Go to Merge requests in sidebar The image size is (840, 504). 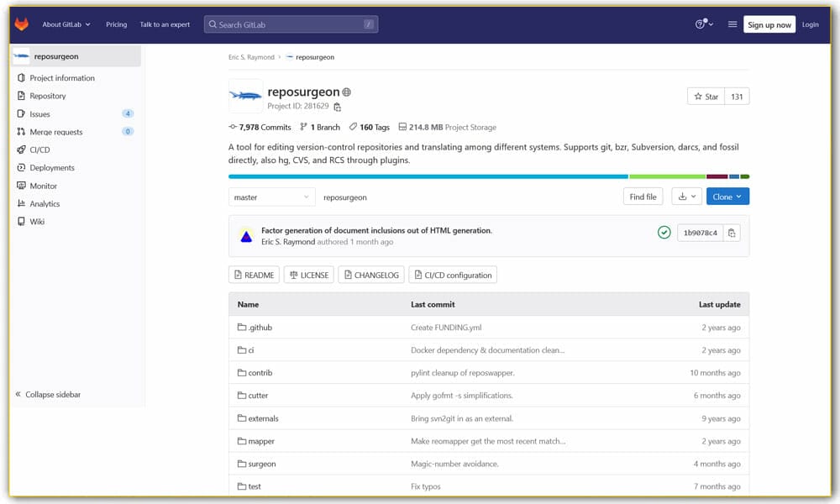coord(55,132)
